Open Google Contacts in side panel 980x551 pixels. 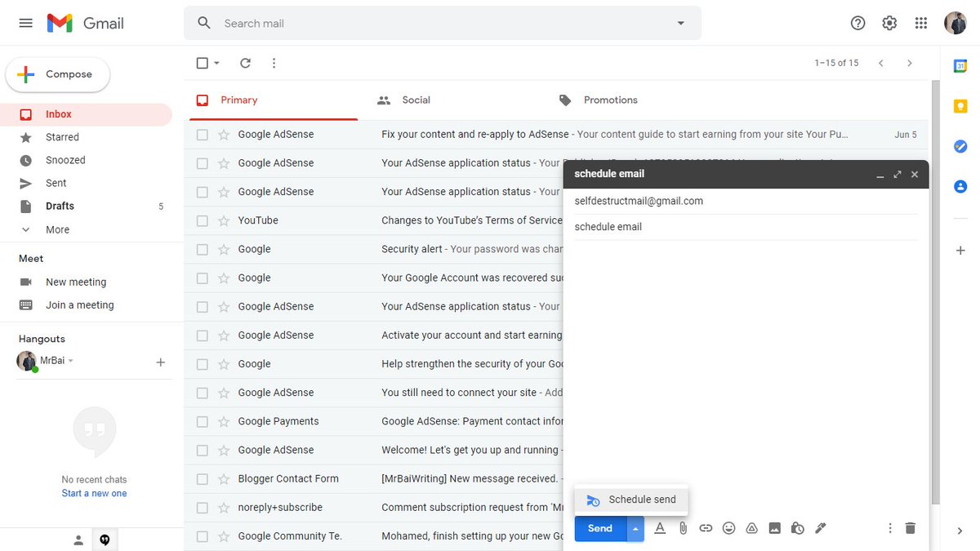[x=960, y=186]
